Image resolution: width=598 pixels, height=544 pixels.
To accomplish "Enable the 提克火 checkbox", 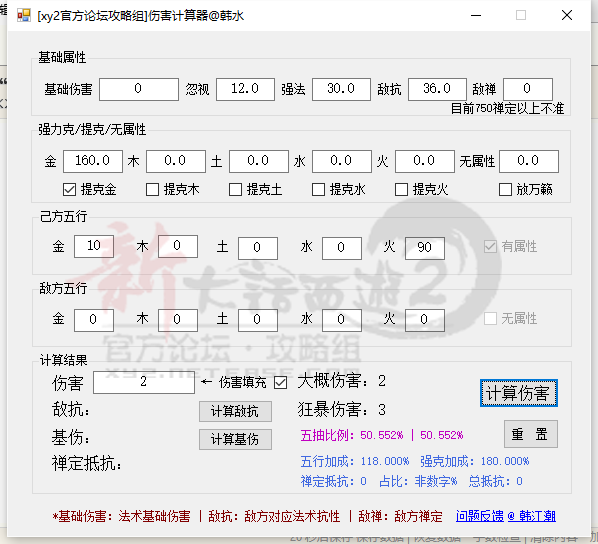I will [401, 190].
